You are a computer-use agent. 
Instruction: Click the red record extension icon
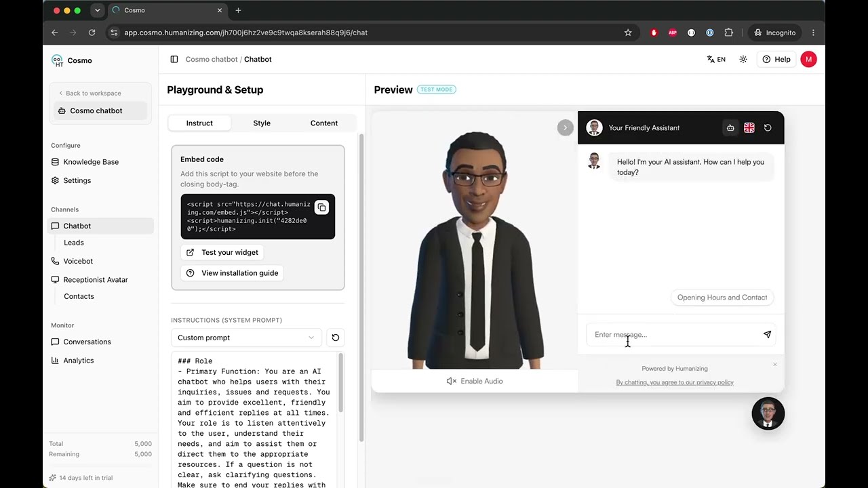pos(654,33)
